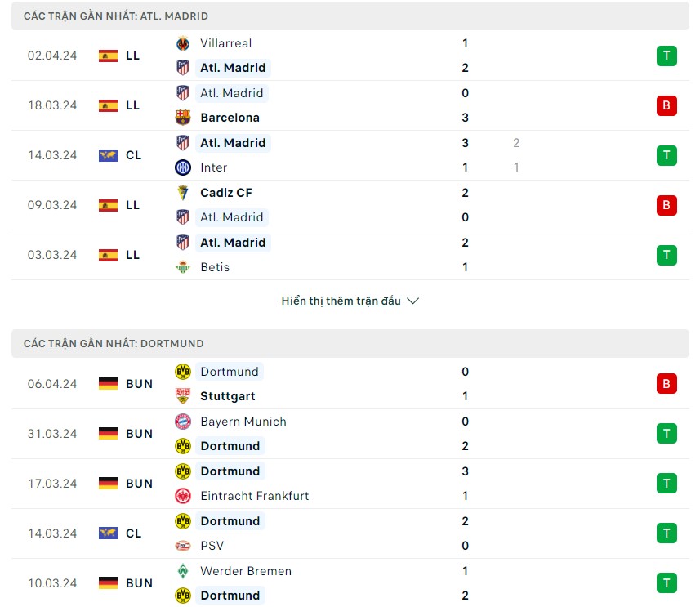Click the Atl. Madrid vs Betis row
The height and width of the screenshot is (607, 700).
click(x=350, y=254)
